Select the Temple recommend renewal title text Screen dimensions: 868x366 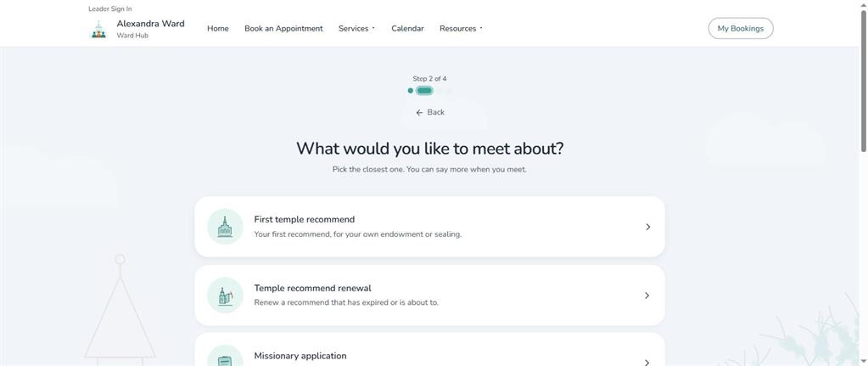point(313,288)
